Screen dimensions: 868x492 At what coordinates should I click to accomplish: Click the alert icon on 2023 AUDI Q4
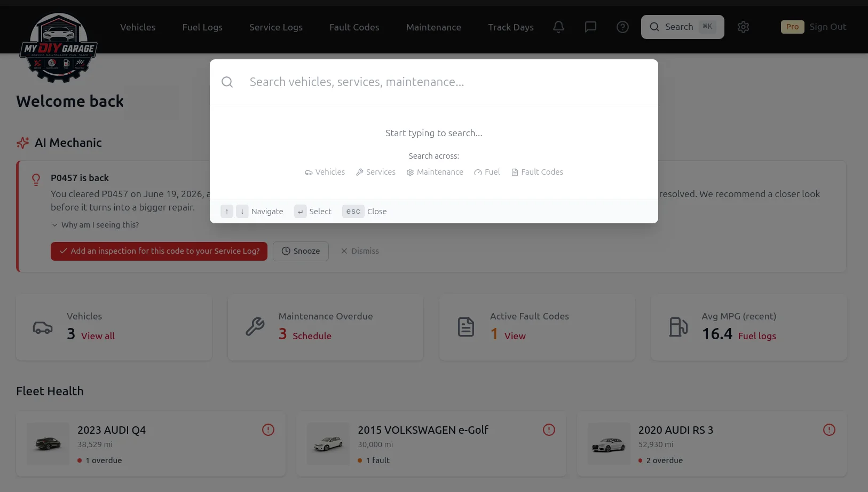(268, 429)
